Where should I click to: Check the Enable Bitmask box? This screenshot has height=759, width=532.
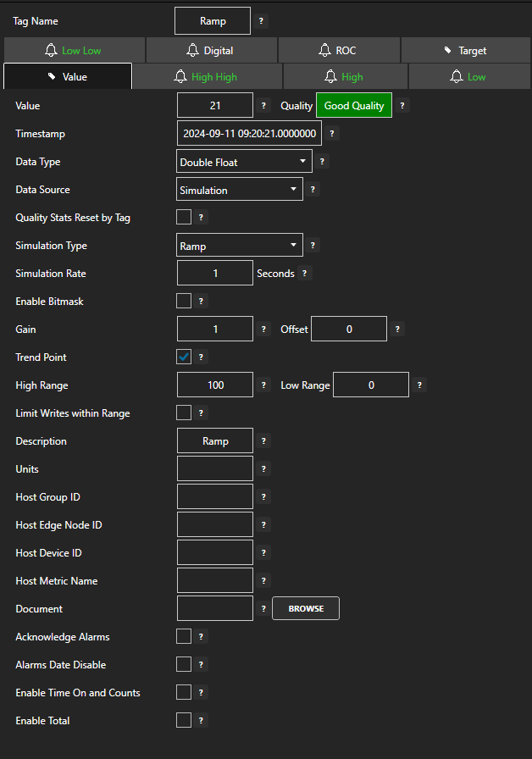click(184, 301)
